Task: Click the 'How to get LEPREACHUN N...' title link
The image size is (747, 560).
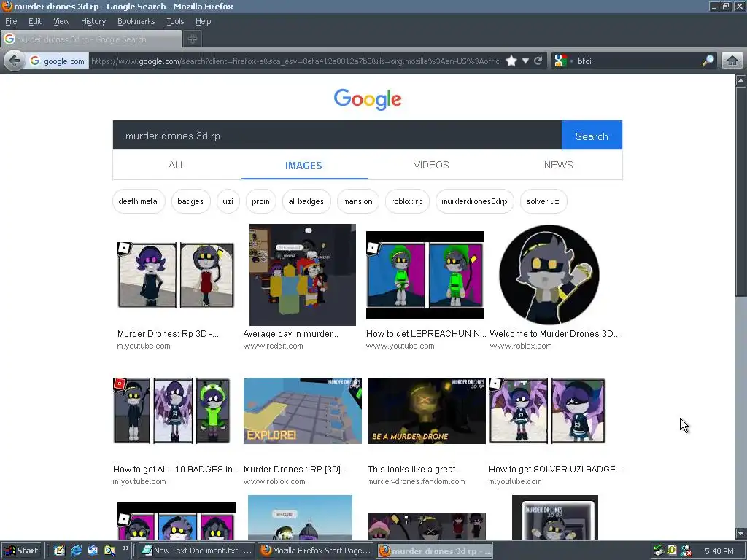Action: [426, 334]
